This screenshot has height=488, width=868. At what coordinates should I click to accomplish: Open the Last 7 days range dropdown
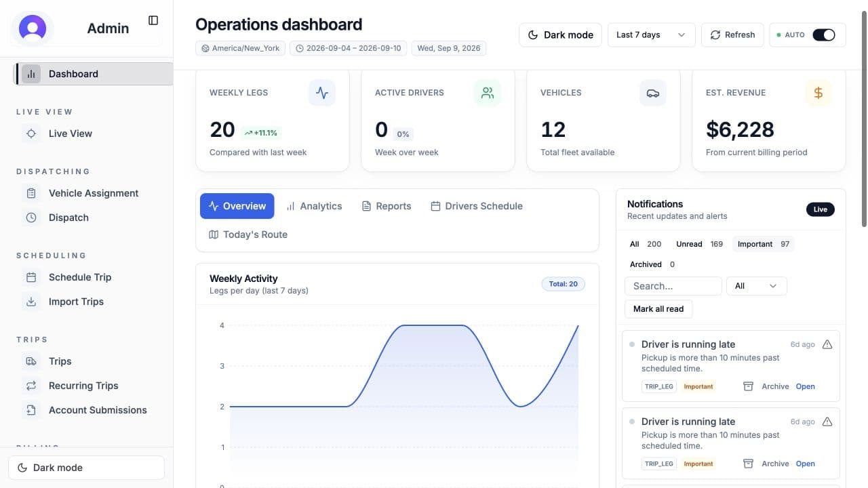point(652,35)
